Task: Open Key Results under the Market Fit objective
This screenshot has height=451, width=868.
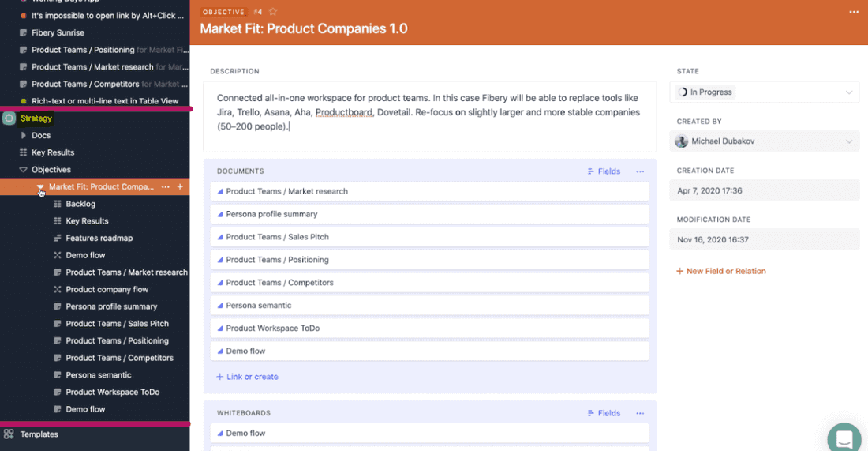Action: coord(87,221)
